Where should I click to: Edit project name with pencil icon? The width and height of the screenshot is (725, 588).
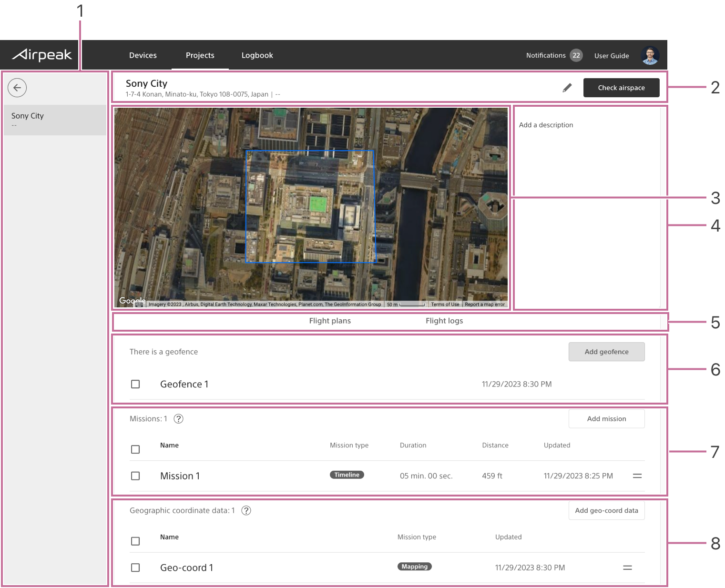coord(567,88)
